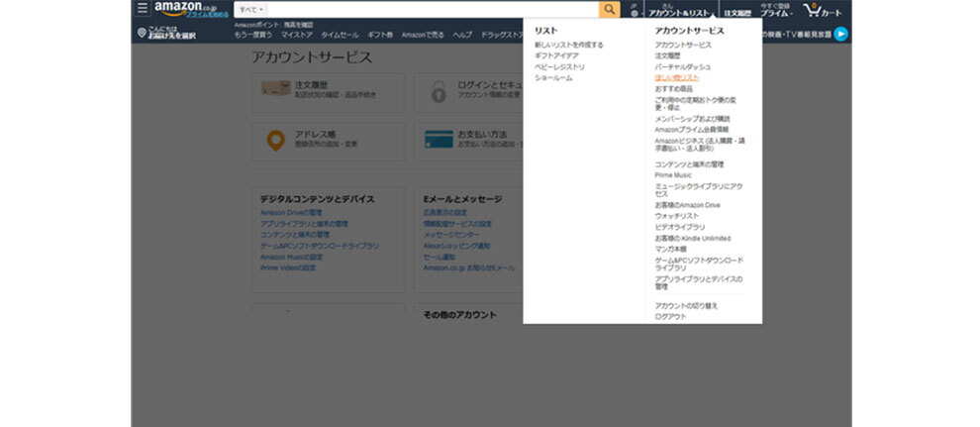Click ビデオライブラリ in the flyout
The width and height of the screenshot is (980, 427).
679,227
